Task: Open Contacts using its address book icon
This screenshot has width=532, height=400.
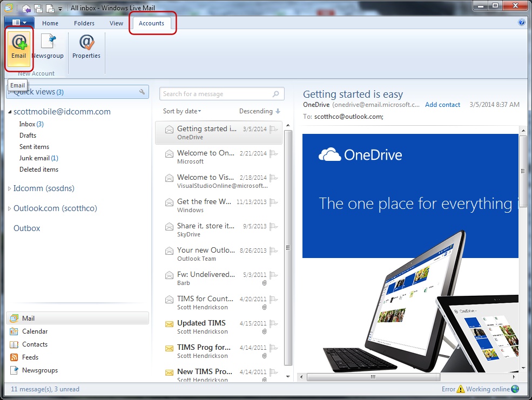Action: (14, 344)
